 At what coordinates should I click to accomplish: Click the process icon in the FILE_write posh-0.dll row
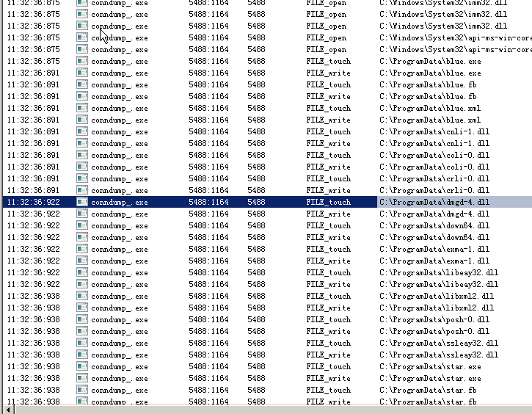pos(82,331)
